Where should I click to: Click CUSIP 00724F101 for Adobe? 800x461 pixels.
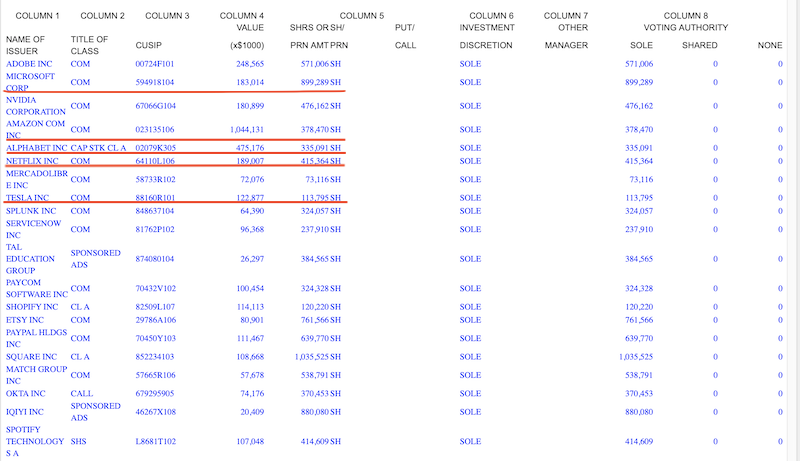pyautogui.click(x=155, y=64)
